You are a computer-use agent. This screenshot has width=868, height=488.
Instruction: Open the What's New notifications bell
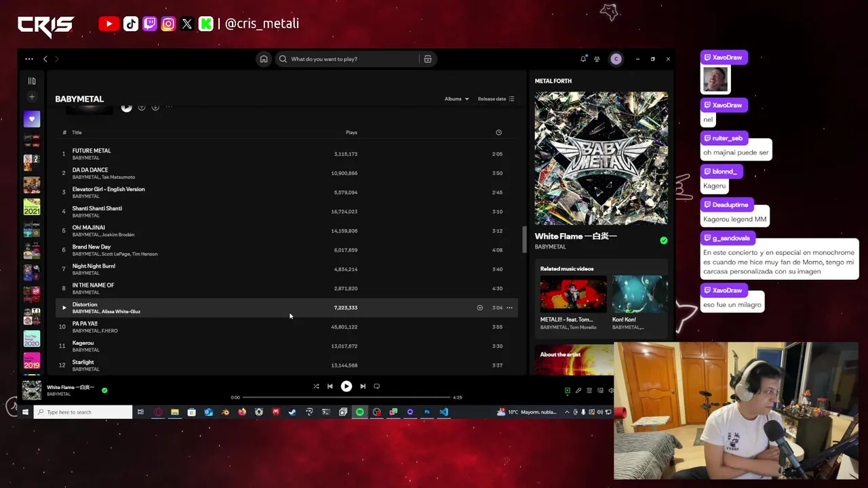pos(583,59)
